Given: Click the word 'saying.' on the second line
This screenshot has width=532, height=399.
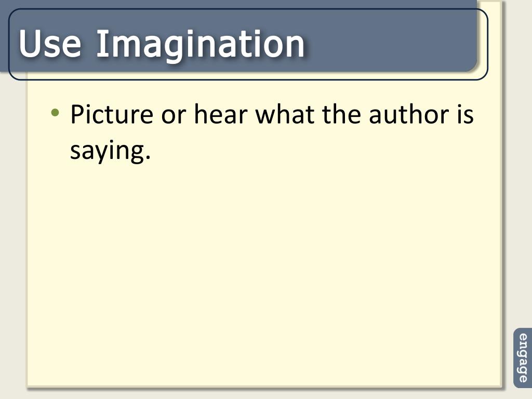Looking at the screenshot, I should click(x=110, y=151).
